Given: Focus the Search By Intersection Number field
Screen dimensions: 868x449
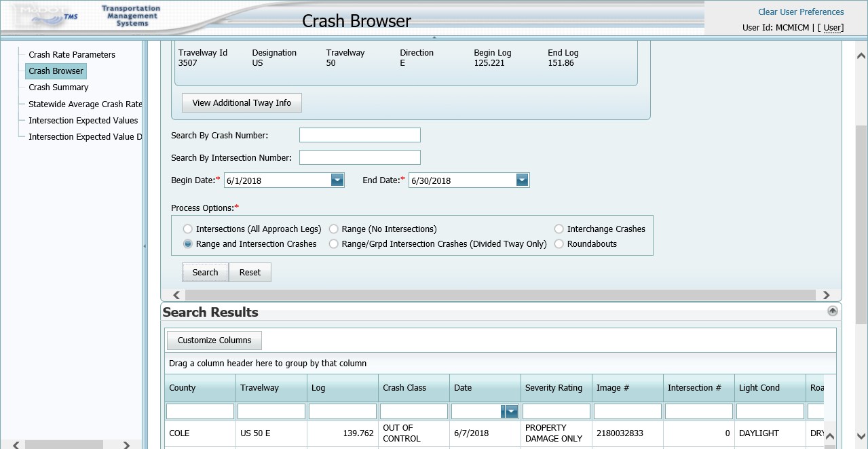Looking at the screenshot, I should [360, 157].
